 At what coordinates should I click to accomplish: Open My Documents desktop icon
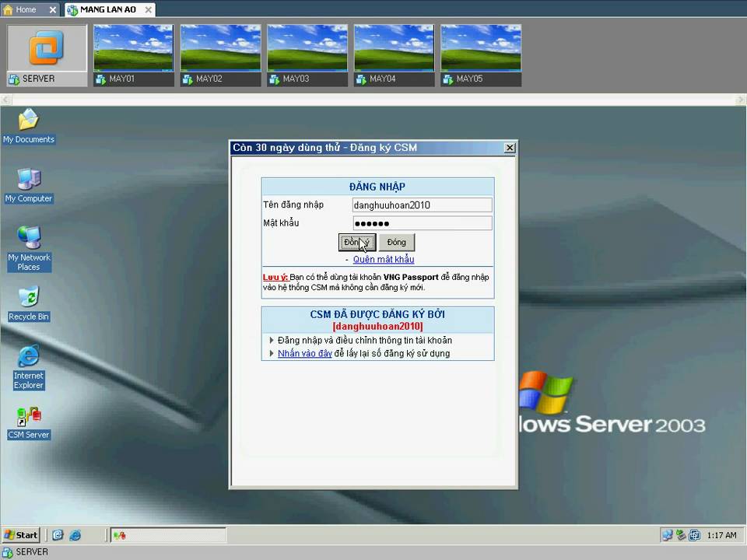pyautogui.click(x=29, y=126)
